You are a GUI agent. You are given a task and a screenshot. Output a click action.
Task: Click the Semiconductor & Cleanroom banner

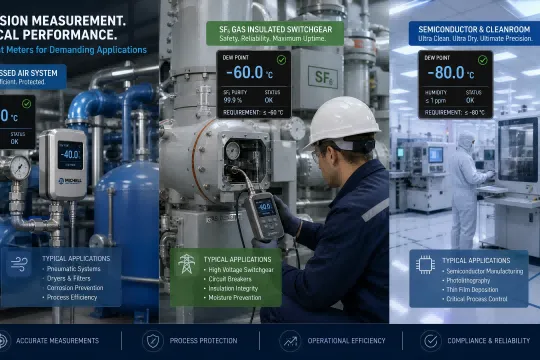(x=474, y=33)
